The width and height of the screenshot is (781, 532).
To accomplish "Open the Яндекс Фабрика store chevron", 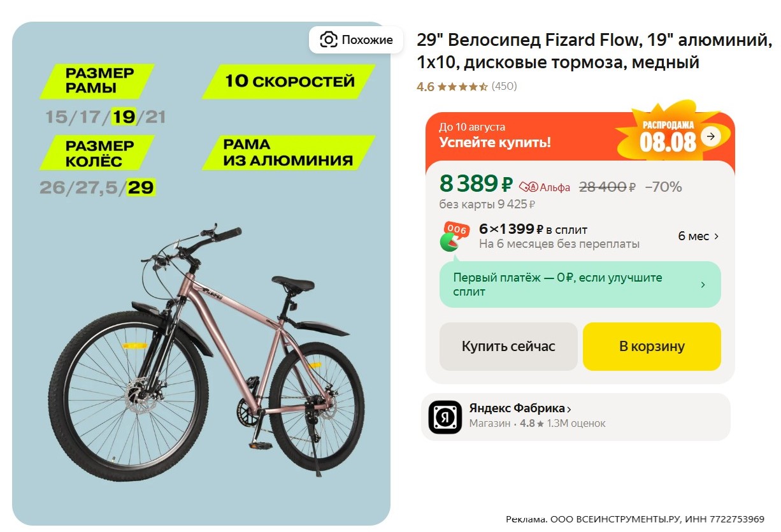I will (x=569, y=409).
